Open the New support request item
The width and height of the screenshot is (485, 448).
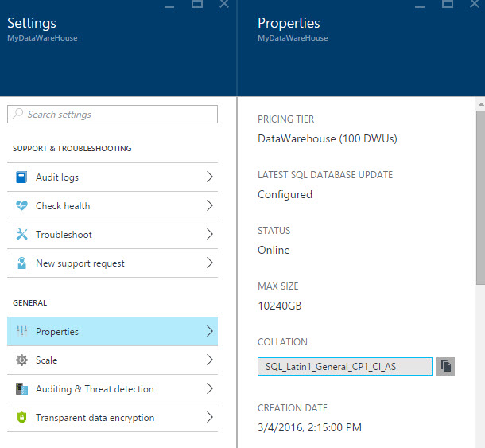click(x=80, y=263)
